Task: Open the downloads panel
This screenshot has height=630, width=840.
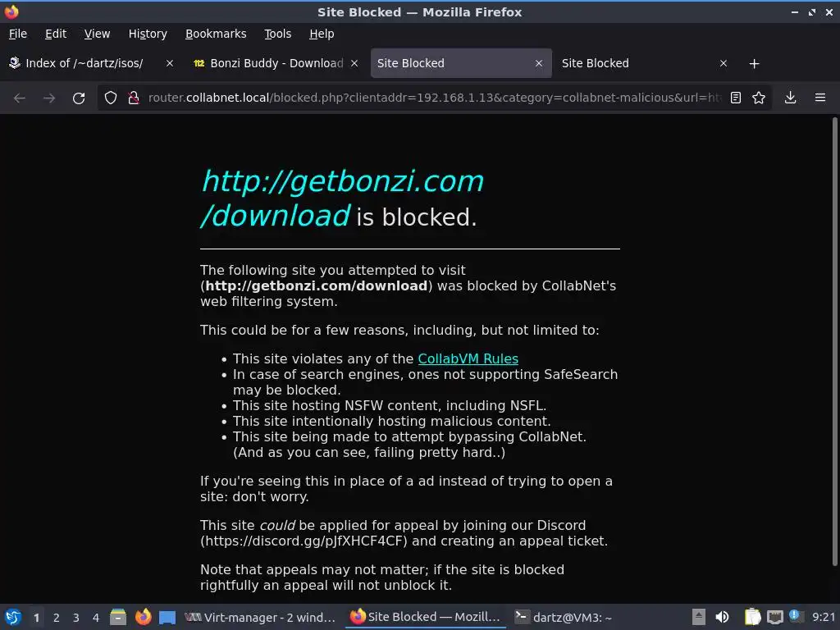Action: (x=790, y=98)
